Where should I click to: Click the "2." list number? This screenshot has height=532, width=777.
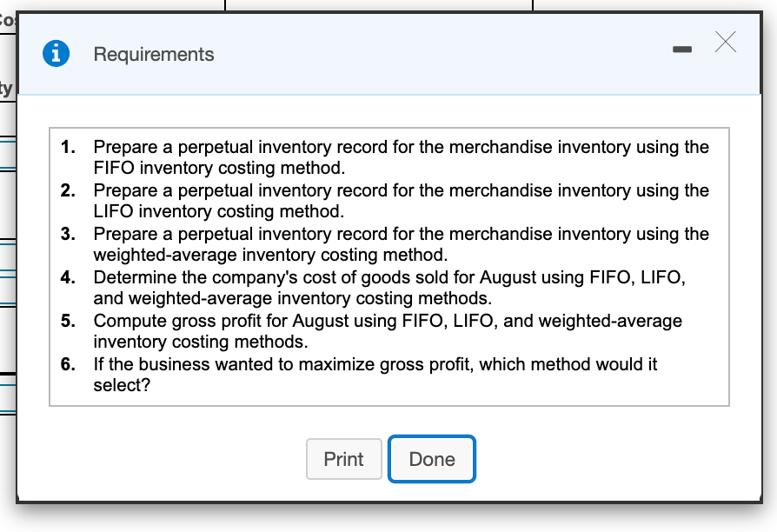[69, 190]
